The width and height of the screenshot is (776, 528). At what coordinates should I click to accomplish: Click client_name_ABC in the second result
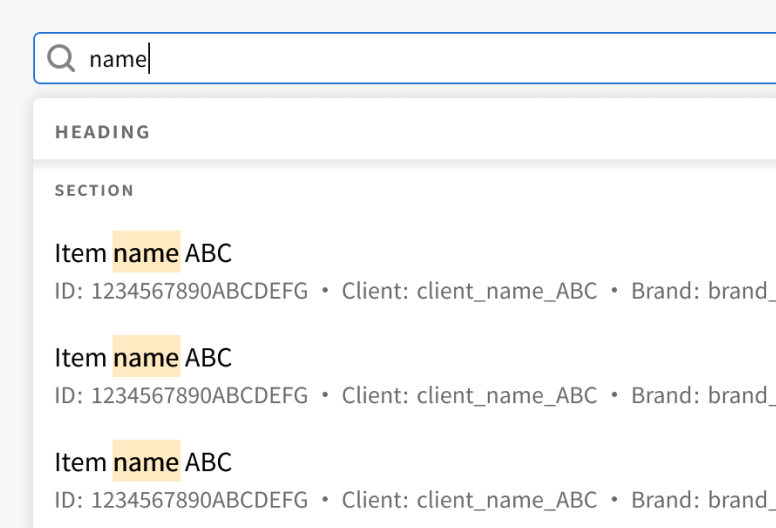506,395
